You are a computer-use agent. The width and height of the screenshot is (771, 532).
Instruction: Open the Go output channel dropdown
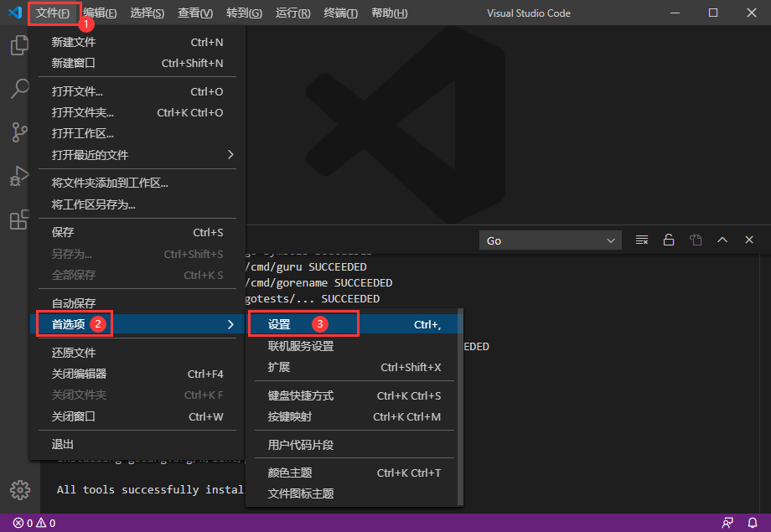pos(550,239)
